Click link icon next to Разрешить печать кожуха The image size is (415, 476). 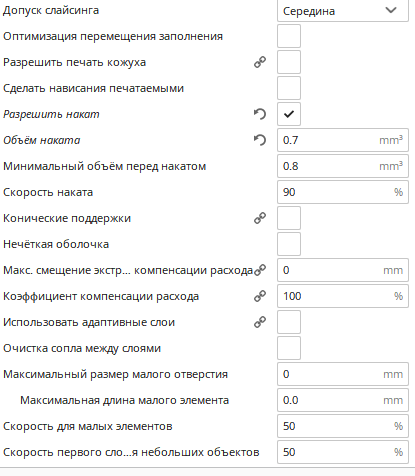260,62
